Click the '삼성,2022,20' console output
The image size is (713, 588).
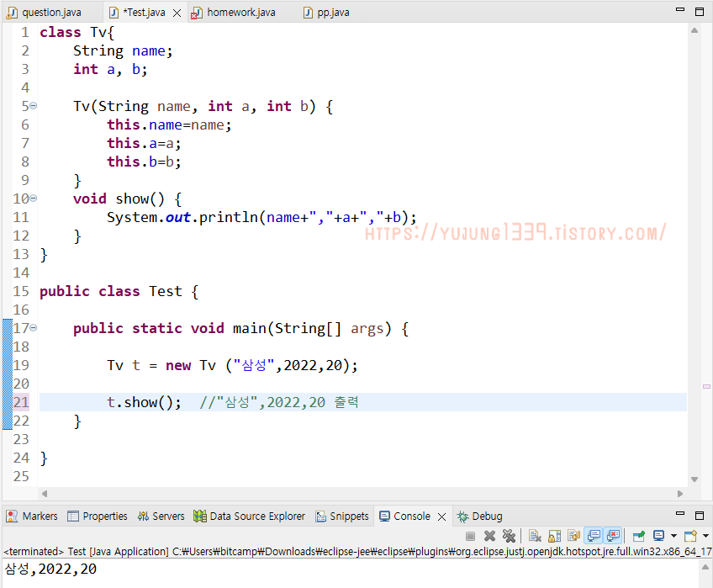[x=50, y=569]
